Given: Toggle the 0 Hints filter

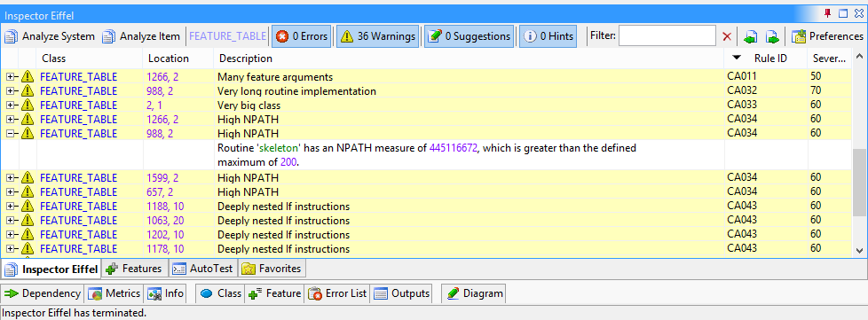Looking at the screenshot, I should point(548,36).
